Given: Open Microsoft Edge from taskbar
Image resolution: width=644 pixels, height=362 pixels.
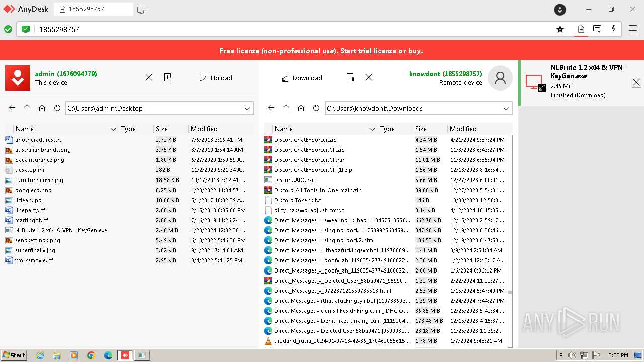Looking at the screenshot, I should (x=108, y=355).
